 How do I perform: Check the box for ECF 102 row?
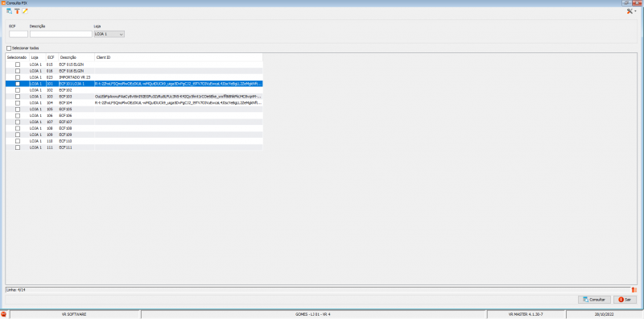click(x=18, y=90)
